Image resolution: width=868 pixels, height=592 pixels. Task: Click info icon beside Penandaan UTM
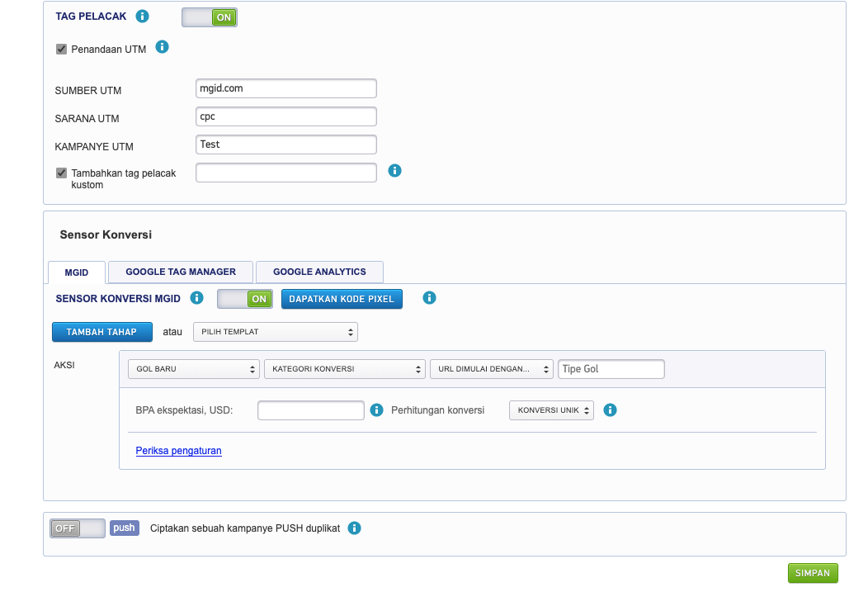[162, 47]
